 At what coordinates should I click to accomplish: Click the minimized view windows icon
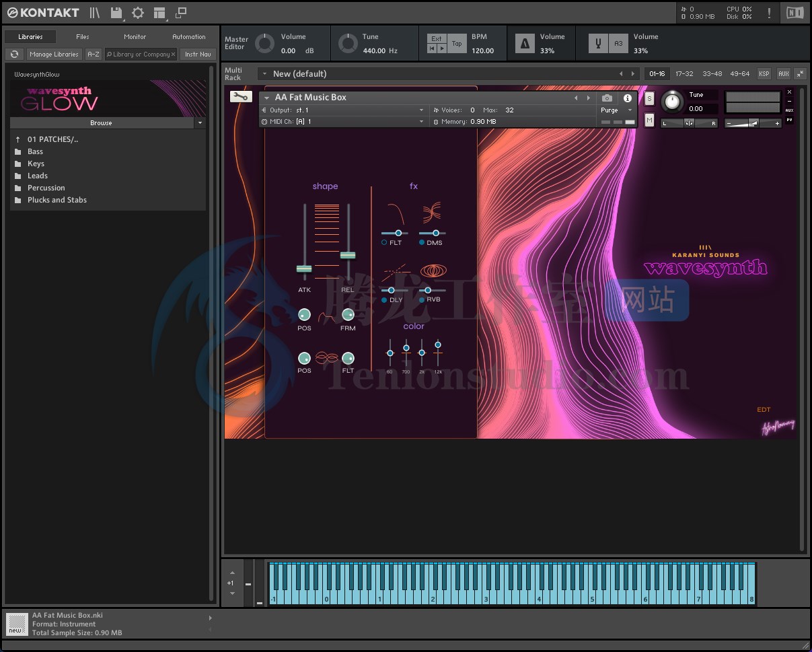point(181,13)
